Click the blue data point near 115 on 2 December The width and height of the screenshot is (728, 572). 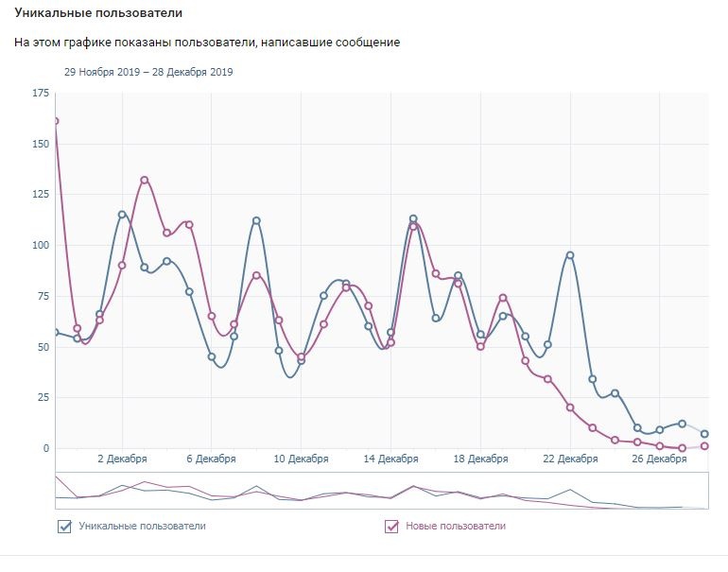coord(122,215)
